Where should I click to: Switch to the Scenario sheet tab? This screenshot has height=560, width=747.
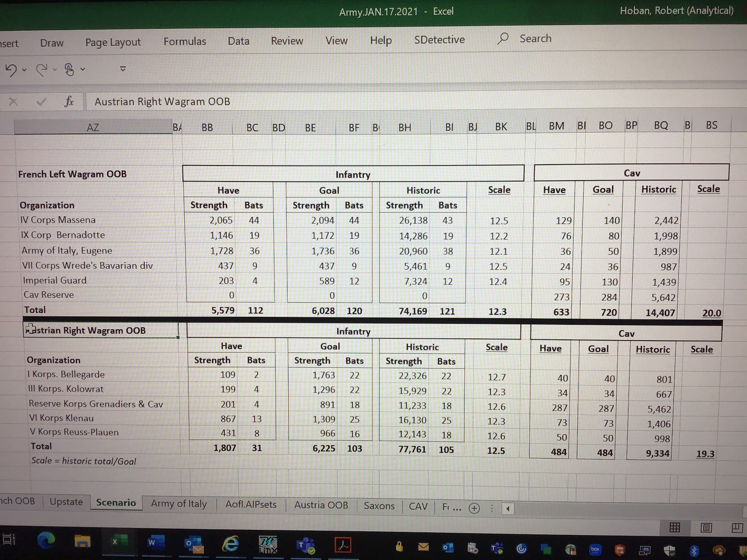click(116, 503)
